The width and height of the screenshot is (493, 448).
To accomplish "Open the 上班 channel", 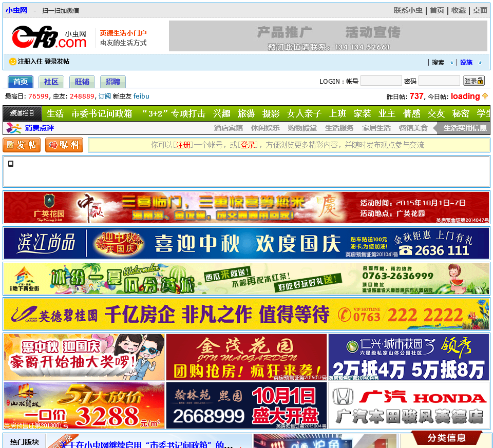I will (338, 113).
